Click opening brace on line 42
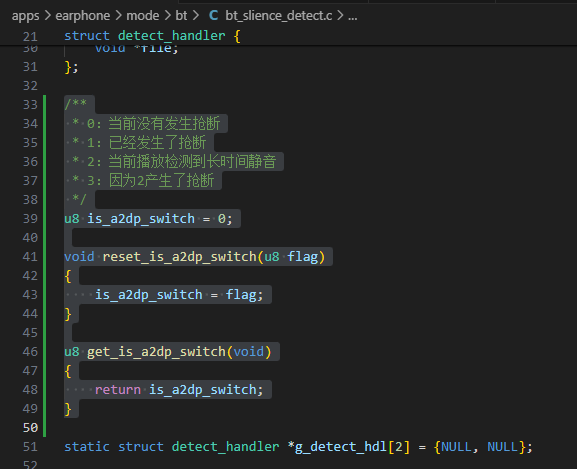 pyautogui.click(x=68, y=276)
